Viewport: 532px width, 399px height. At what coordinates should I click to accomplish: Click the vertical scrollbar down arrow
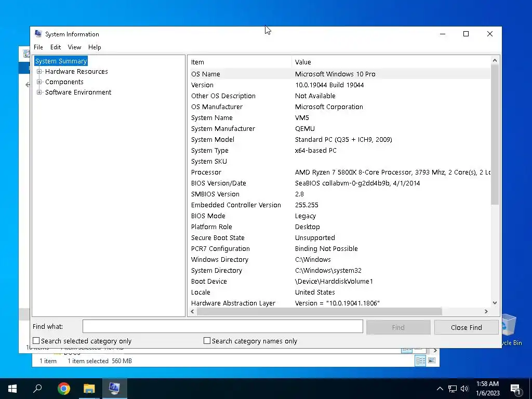495,303
